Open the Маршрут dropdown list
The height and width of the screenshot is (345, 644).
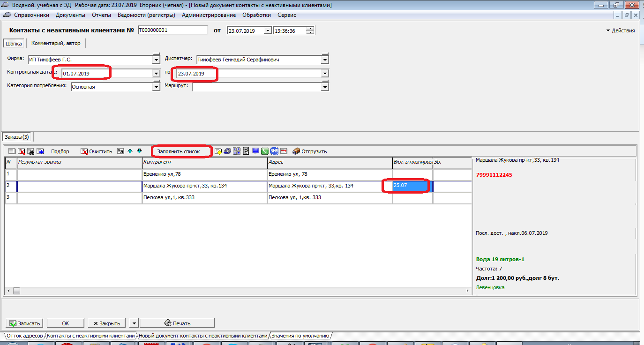click(325, 87)
